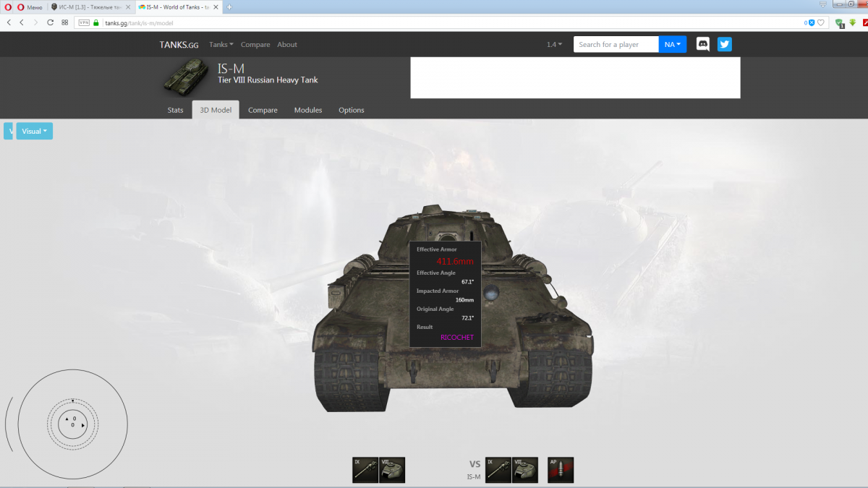Switch to the Compare tab under tank name
868x488 pixels.
[x=263, y=110]
